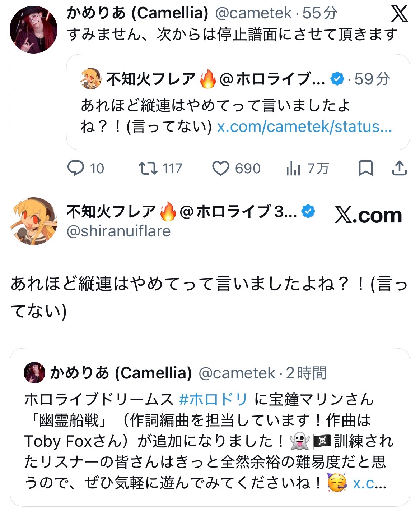This screenshot has width=420, height=515.
Task: Like the tweet with 690 hearts
Action: click(x=221, y=168)
